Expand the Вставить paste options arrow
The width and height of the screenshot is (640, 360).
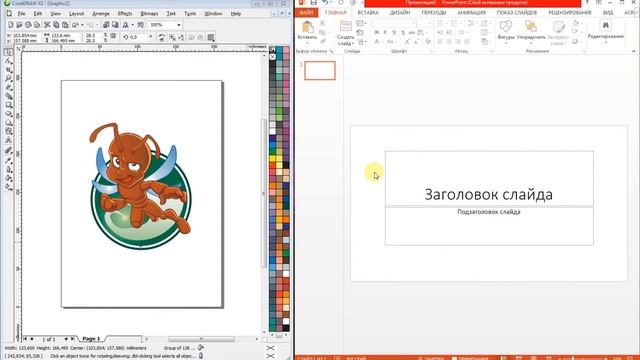click(307, 42)
